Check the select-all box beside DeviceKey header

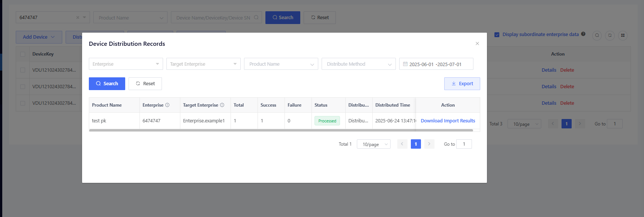(23, 54)
